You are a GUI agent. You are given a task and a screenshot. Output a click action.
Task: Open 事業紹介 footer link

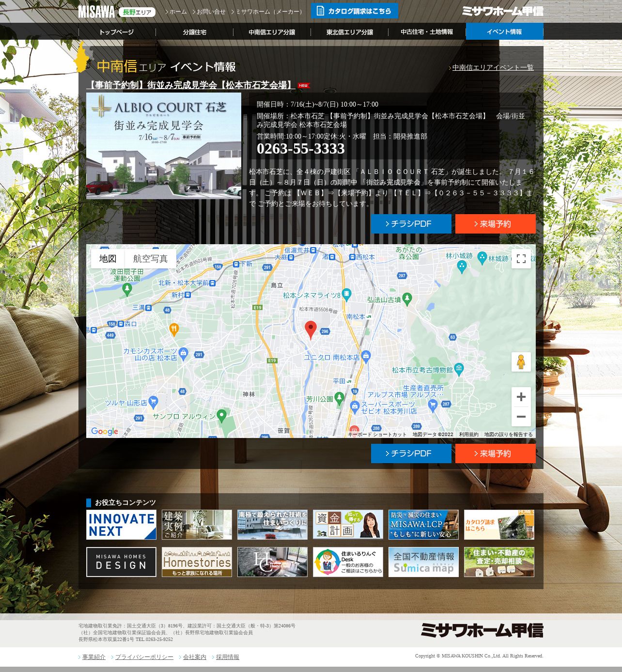[93, 657]
